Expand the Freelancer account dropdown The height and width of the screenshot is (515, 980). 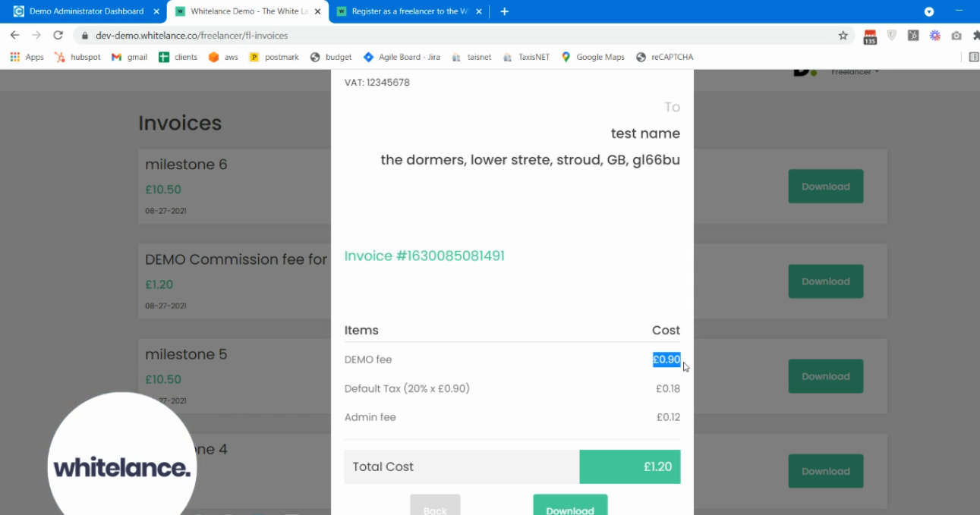(856, 72)
